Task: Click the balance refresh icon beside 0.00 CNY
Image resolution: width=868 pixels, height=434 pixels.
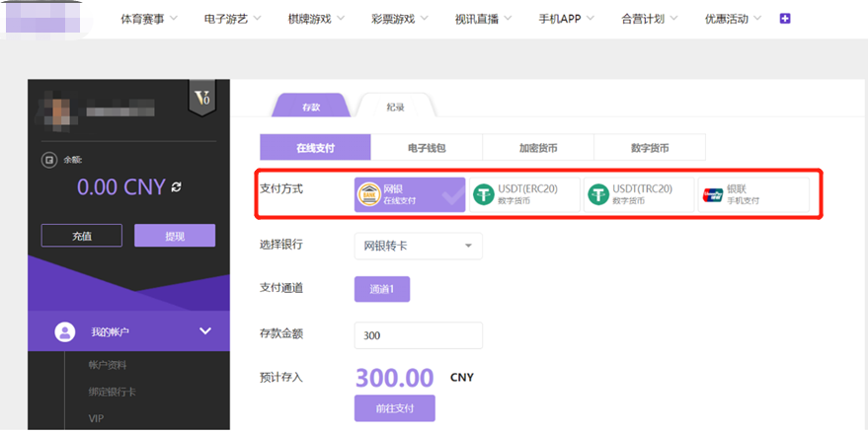Action: point(177,186)
